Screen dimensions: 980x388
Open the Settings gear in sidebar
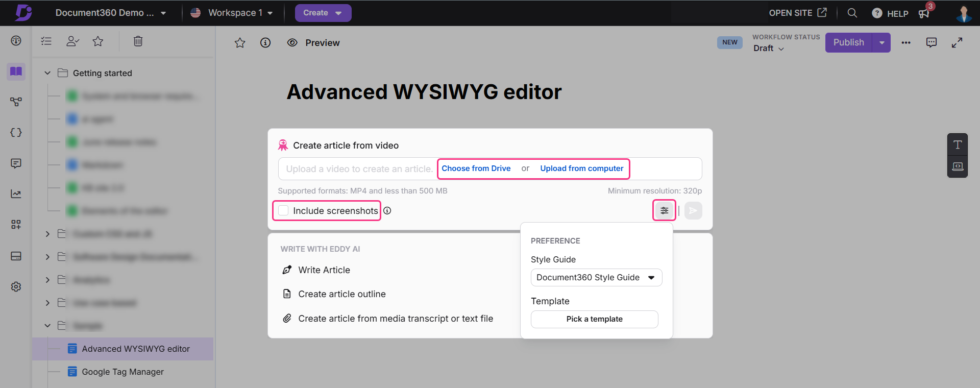[16, 286]
